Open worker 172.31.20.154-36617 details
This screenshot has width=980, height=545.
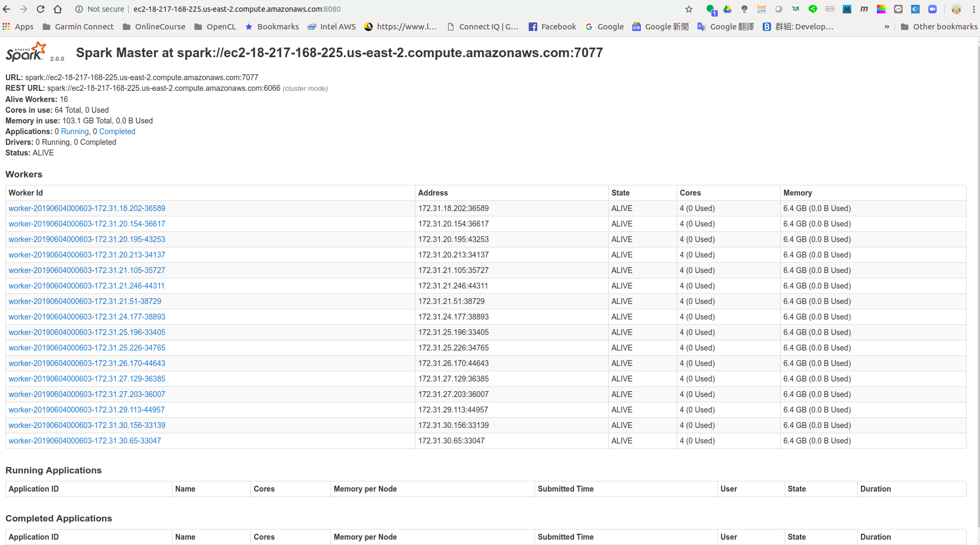point(87,224)
